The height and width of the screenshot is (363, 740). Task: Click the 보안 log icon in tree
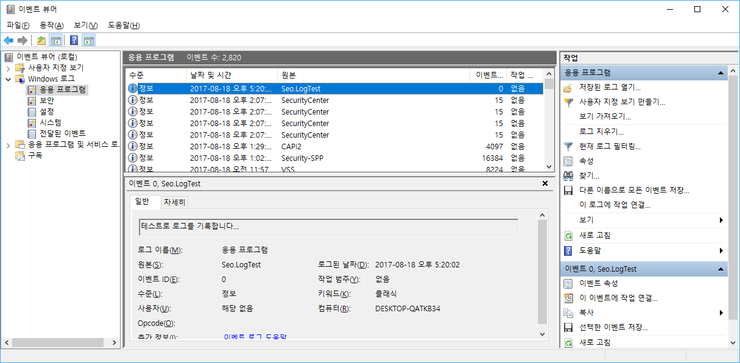(x=32, y=101)
